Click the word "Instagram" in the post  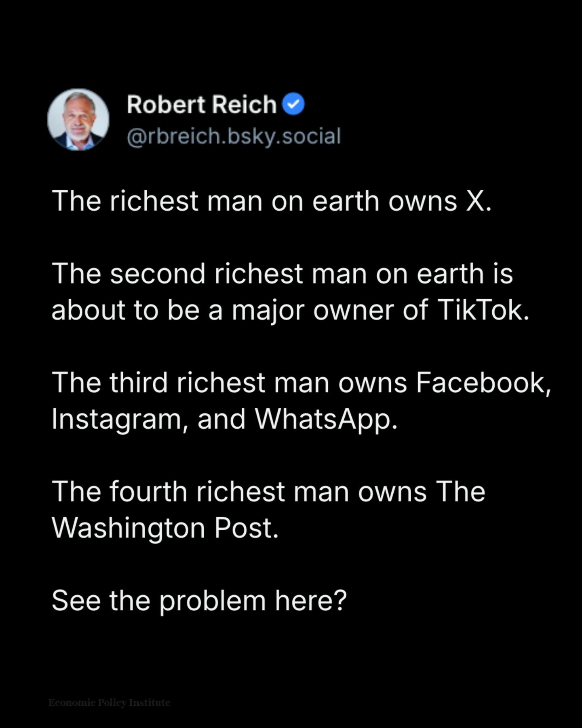pyautogui.click(x=116, y=419)
